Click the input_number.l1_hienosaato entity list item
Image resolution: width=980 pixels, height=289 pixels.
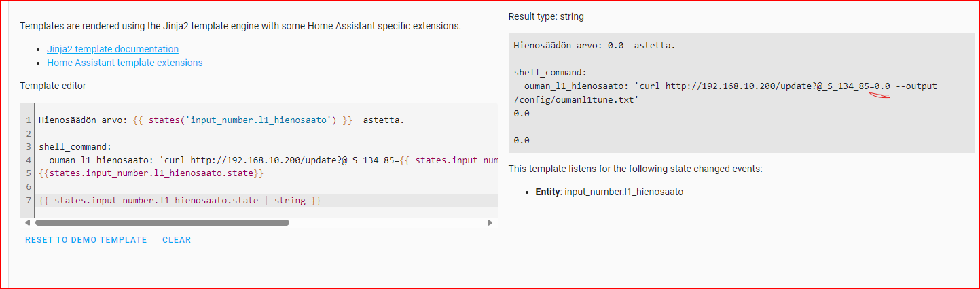(609, 192)
